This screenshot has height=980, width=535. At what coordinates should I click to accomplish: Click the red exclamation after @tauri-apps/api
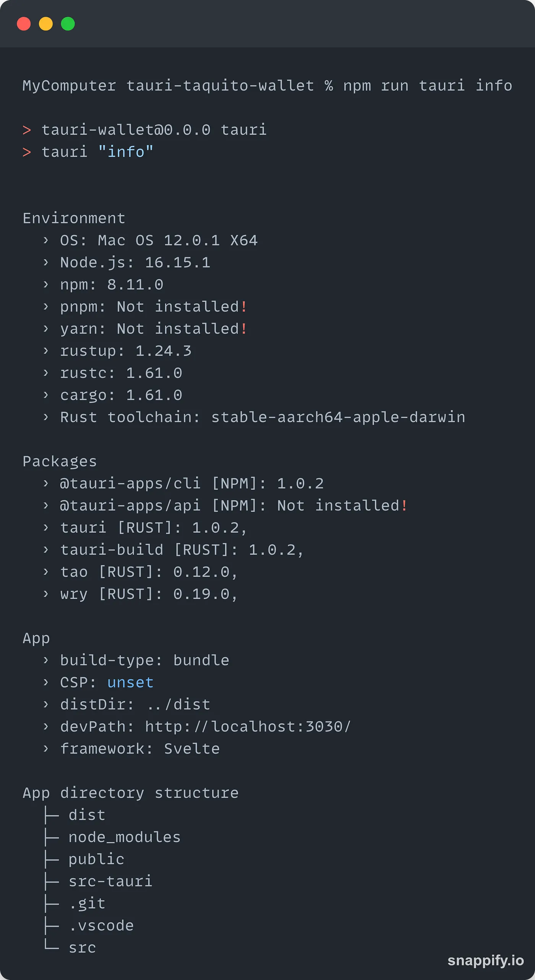coord(404,506)
